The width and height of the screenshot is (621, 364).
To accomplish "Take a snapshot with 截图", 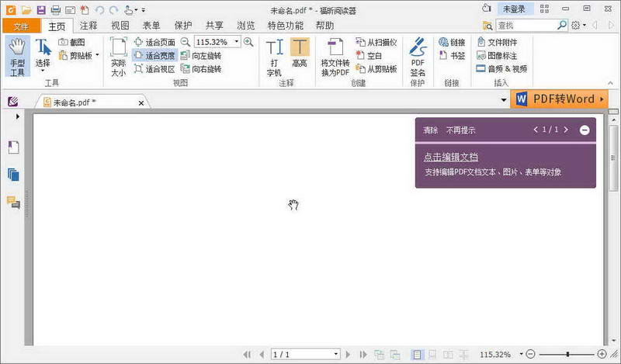I will (x=71, y=42).
